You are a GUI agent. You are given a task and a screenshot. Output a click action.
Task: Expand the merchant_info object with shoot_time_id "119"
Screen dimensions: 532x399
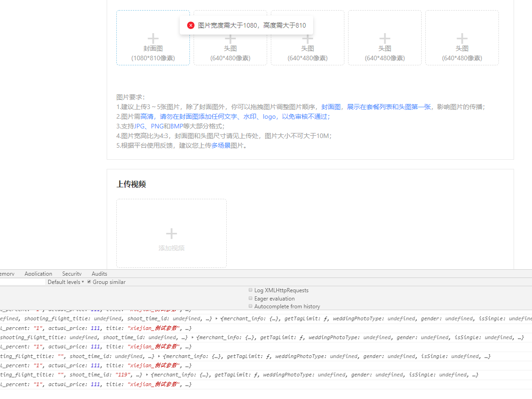147,375
